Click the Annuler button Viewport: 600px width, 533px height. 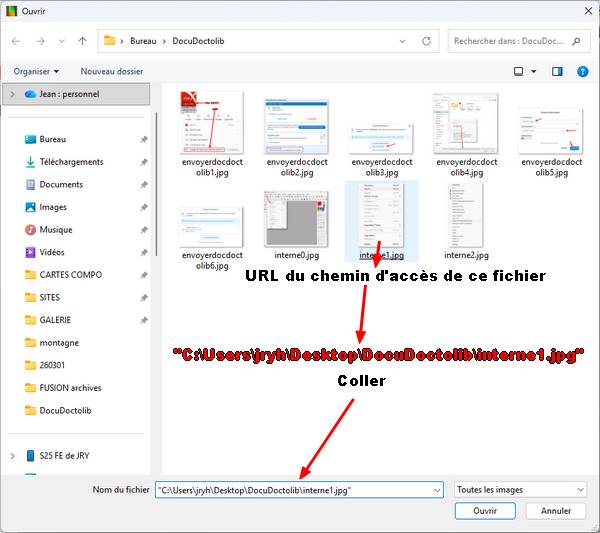(556, 511)
